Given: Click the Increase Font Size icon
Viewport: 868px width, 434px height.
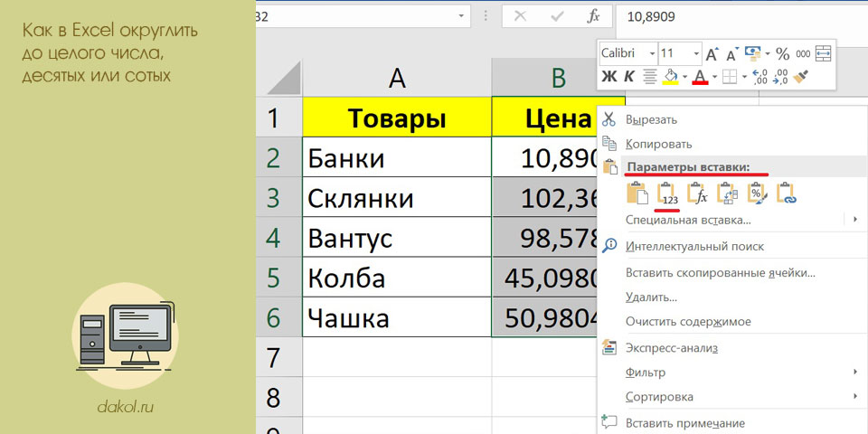Looking at the screenshot, I should pyautogui.click(x=712, y=54).
